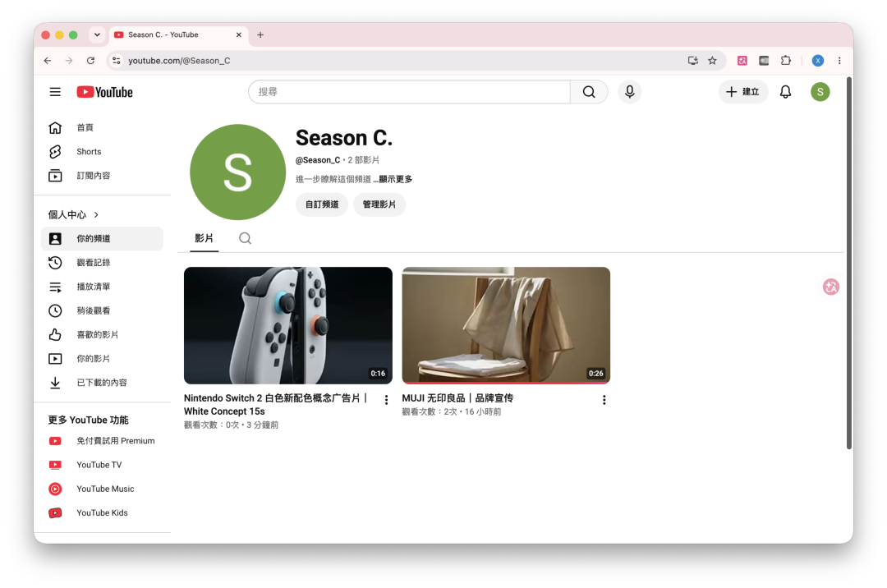Close the Season C. tab
887x588 pixels.
pyautogui.click(x=239, y=34)
